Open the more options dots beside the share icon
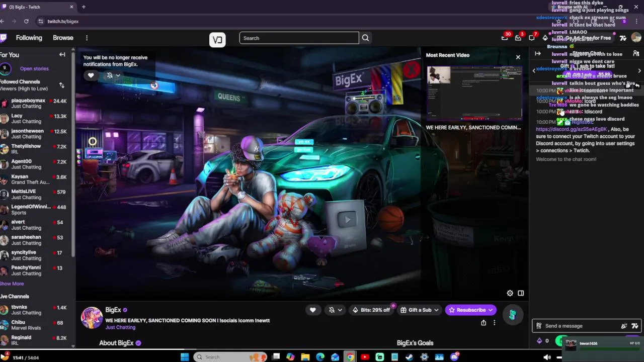 (x=494, y=323)
